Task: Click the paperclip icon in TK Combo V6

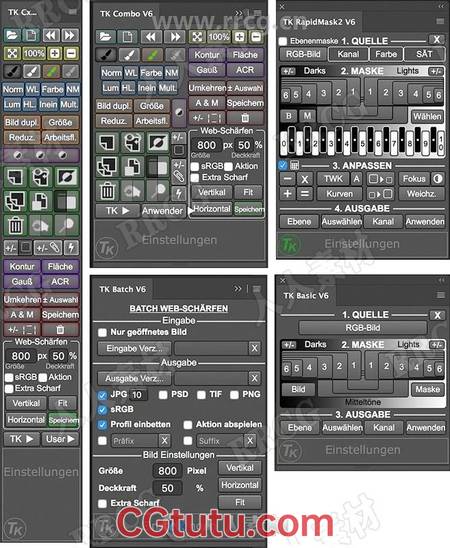Action: coord(179,177)
